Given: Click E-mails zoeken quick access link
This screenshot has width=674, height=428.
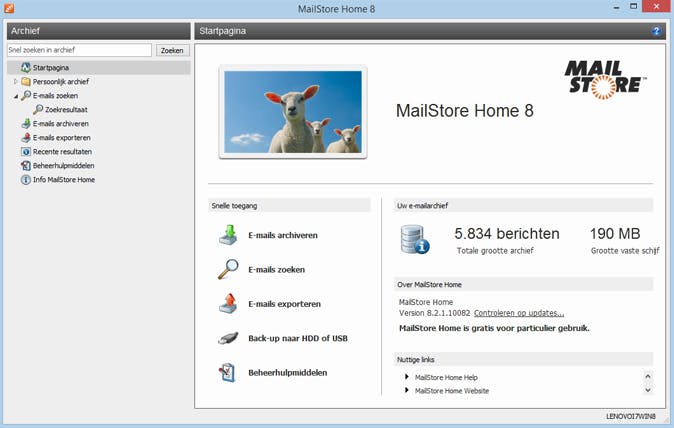Looking at the screenshot, I should [276, 269].
